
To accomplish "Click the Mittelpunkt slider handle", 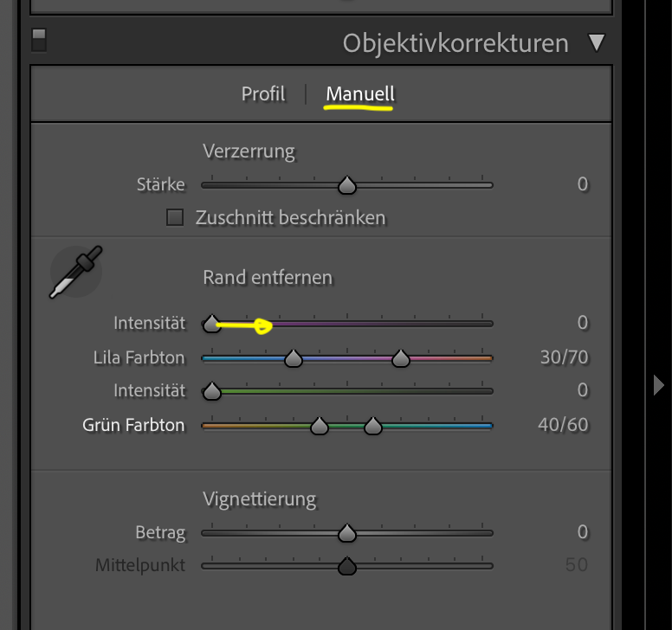I will click(347, 566).
